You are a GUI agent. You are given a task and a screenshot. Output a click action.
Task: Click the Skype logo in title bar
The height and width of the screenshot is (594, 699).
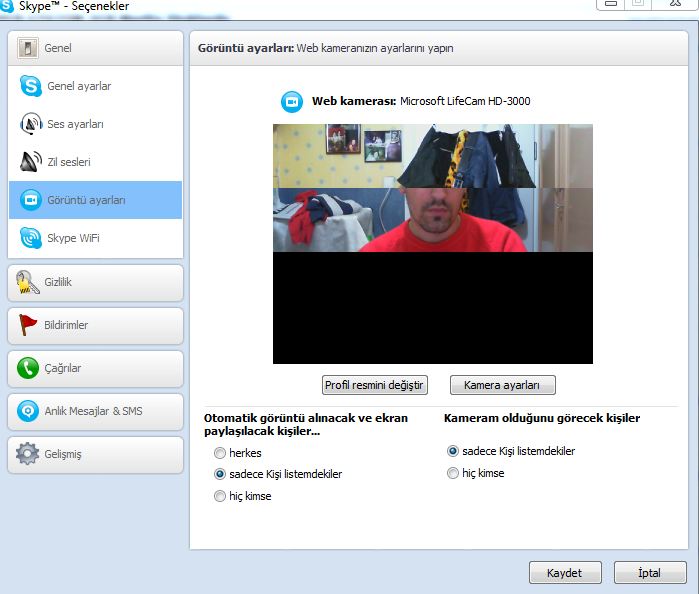pyautogui.click(x=7, y=6)
